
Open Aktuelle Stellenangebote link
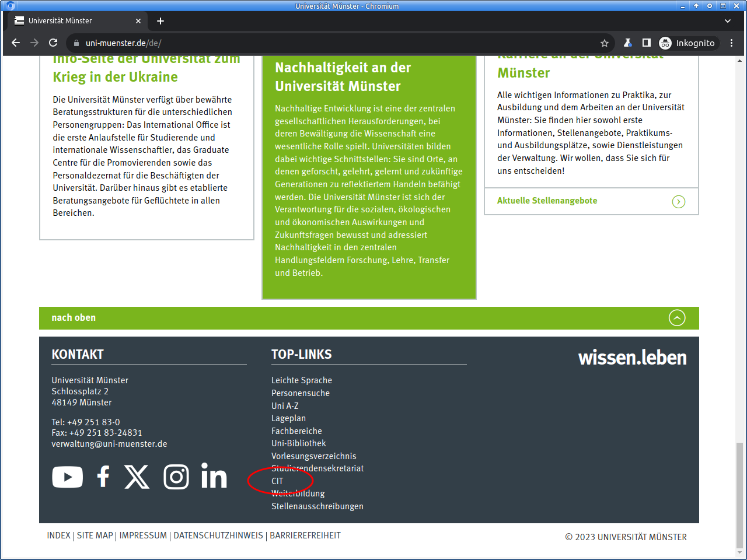point(547,201)
